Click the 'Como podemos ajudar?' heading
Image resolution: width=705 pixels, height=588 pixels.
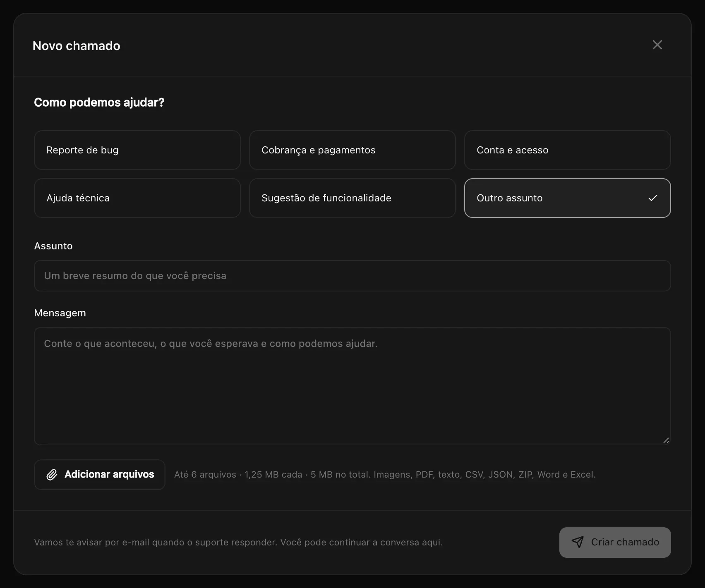click(99, 102)
